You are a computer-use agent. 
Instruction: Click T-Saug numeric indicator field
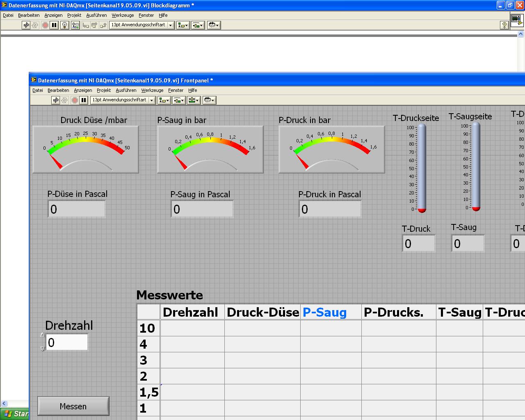[468, 244]
